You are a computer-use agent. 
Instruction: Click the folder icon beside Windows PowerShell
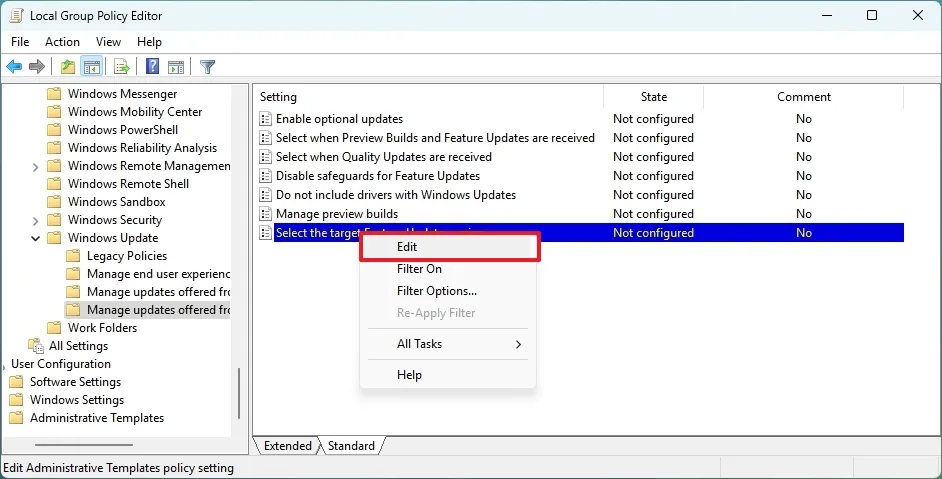click(x=54, y=130)
